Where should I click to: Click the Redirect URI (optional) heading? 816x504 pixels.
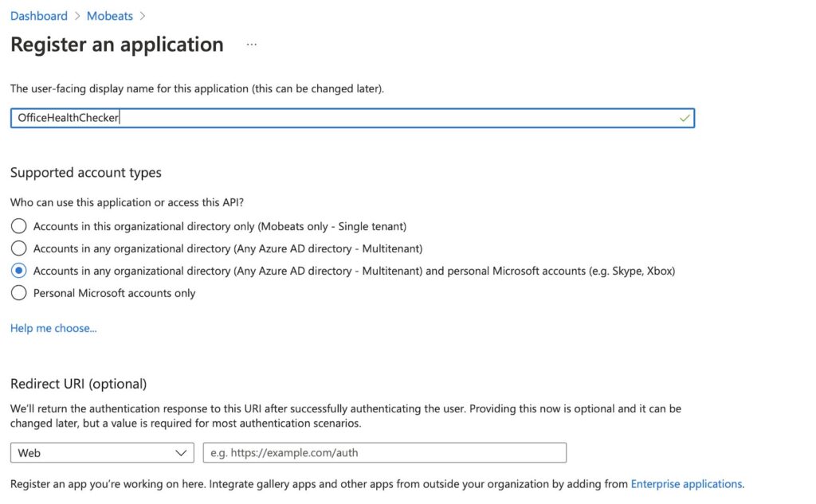click(79, 384)
